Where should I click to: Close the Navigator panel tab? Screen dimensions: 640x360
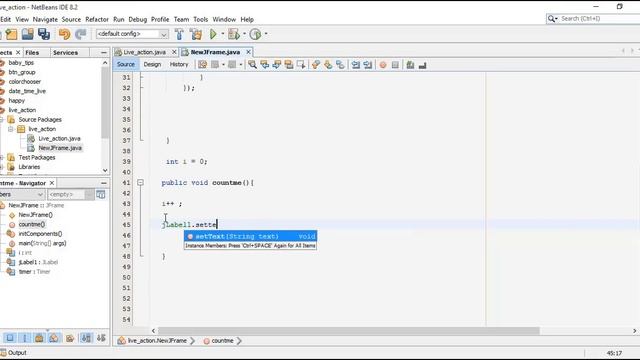[52, 183]
